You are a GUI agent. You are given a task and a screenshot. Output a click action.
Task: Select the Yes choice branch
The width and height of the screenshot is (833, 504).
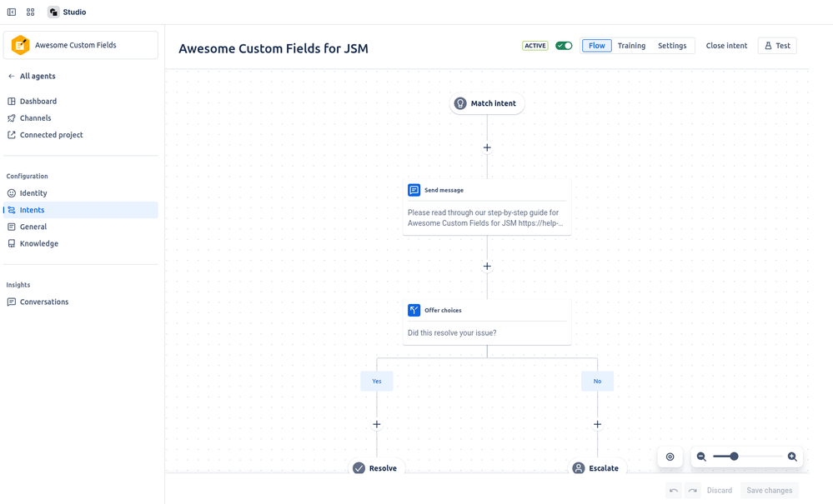[377, 381]
